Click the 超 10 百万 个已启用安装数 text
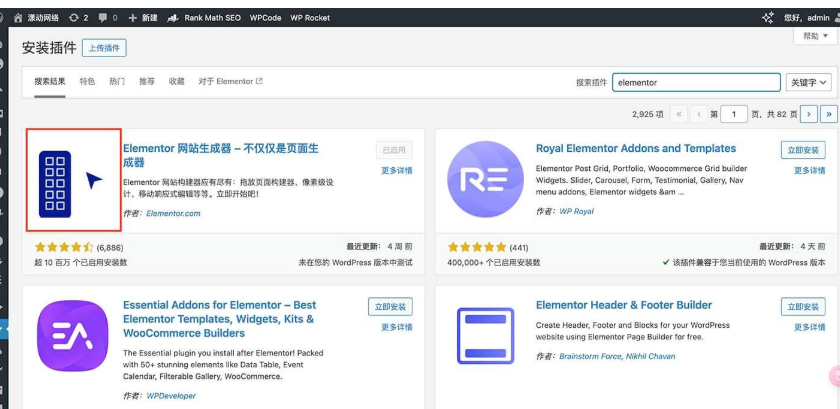Image resolution: width=840 pixels, height=409 pixels. click(x=81, y=263)
